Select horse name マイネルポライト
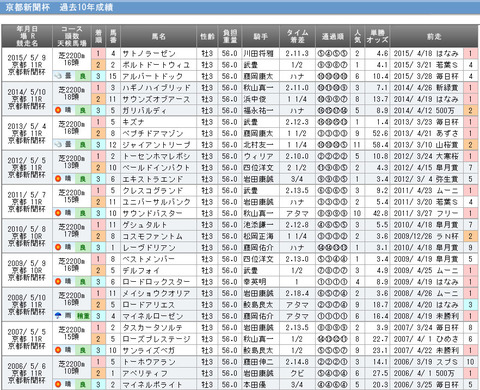480x390 pixels. coord(152,384)
